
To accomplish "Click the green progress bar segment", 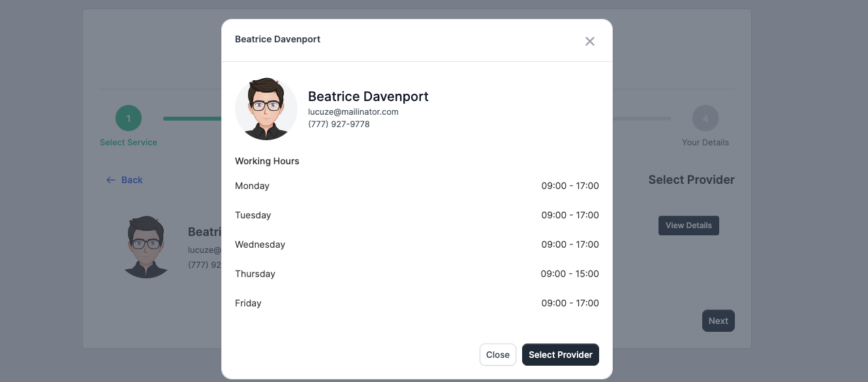I will pyautogui.click(x=192, y=119).
